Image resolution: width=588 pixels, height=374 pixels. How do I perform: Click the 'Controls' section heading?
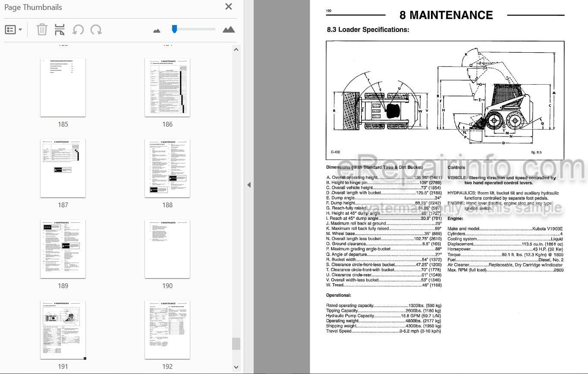pos(456,168)
